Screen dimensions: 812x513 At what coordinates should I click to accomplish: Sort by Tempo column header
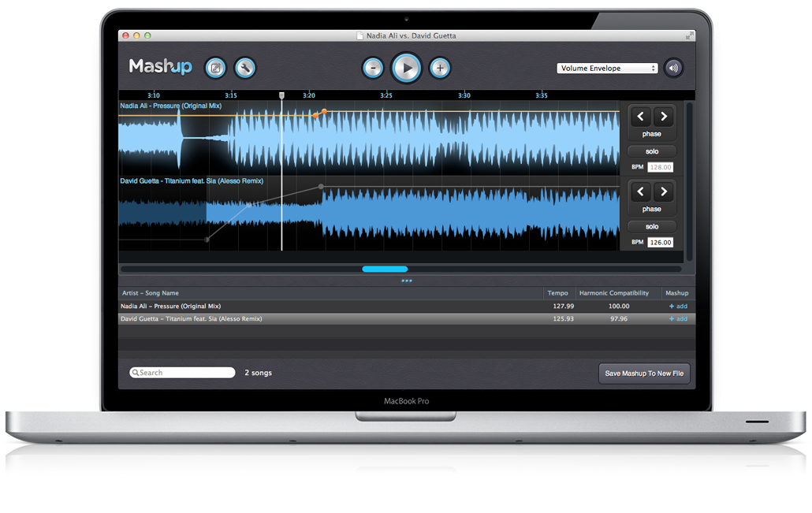tap(557, 293)
